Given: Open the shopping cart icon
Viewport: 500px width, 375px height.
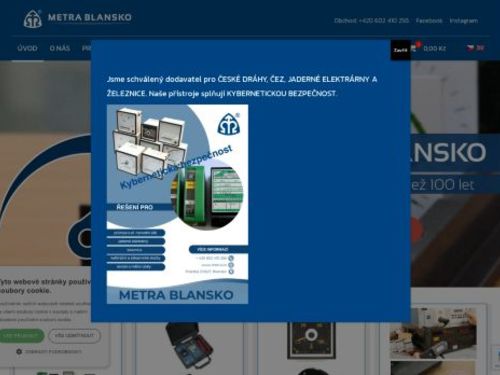Looking at the screenshot, I should (x=414, y=48).
